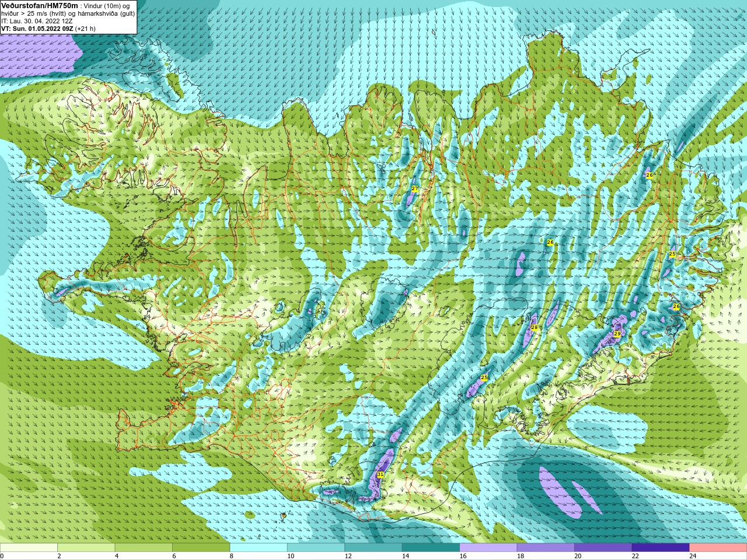This screenshot has height=560, width=747.
Task: Click the teal legend swatch between 14 and 16
Action: coord(431,548)
